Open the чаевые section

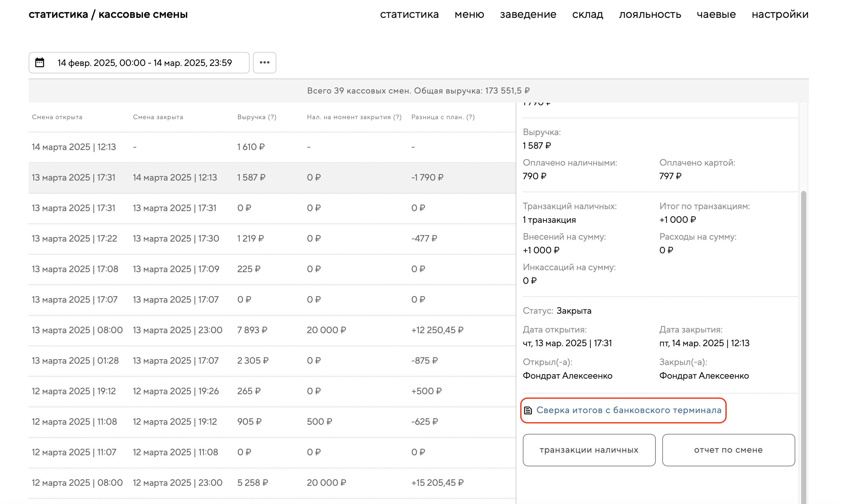click(716, 14)
